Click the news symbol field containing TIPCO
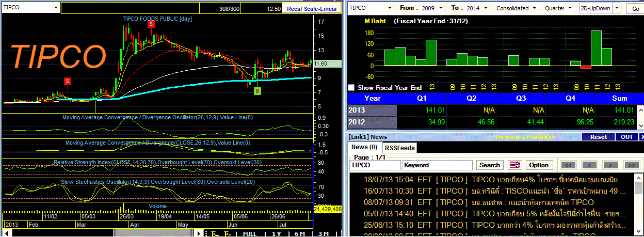This screenshot has height=237, width=644. pyautogui.click(x=375, y=165)
